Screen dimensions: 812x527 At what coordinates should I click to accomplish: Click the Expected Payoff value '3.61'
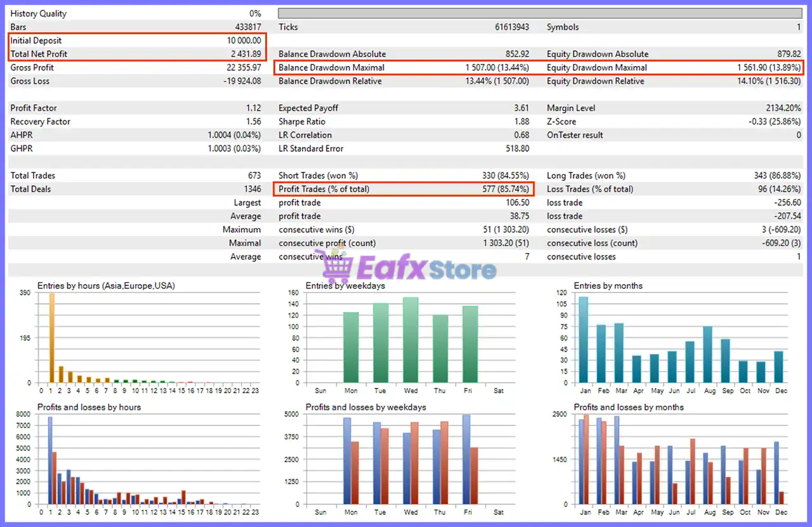(x=521, y=108)
